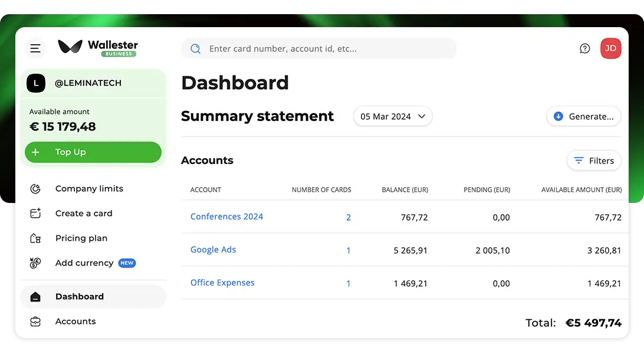644x354 pixels.
Task: Click card count 2 for Conferences 2024
Action: click(349, 217)
